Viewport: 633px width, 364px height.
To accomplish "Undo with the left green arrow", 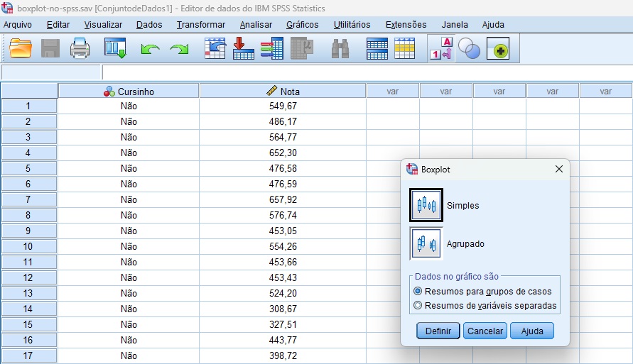I will (x=150, y=49).
